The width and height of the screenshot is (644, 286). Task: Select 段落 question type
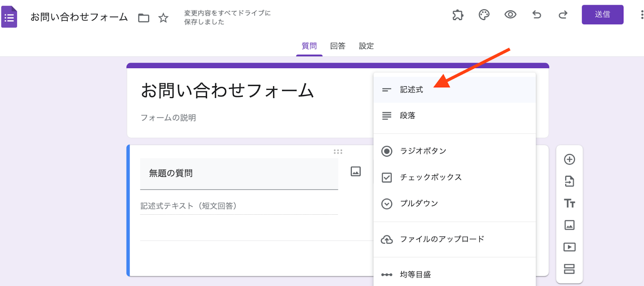click(x=454, y=116)
